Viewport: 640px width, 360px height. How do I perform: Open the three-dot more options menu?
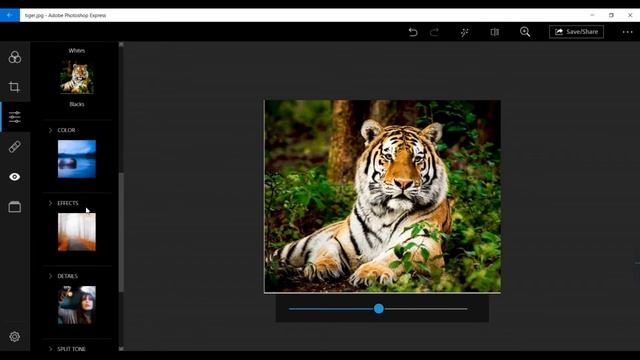click(x=627, y=32)
